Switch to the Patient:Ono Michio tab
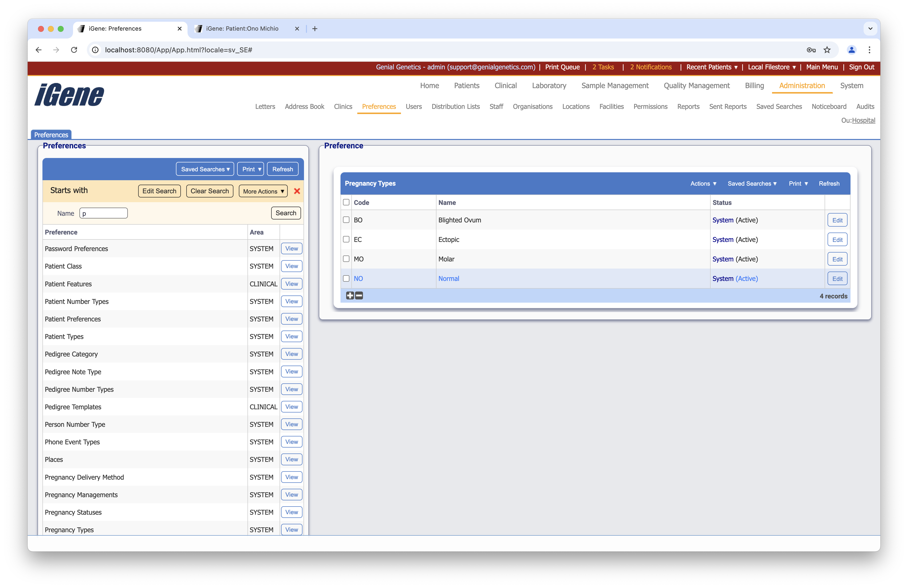This screenshot has height=588, width=908. tap(242, 29)
